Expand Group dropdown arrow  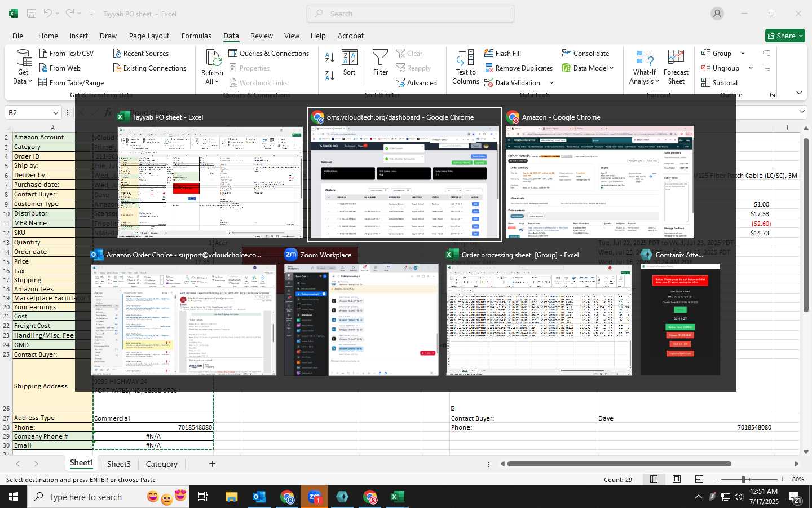tap(743, 54)
